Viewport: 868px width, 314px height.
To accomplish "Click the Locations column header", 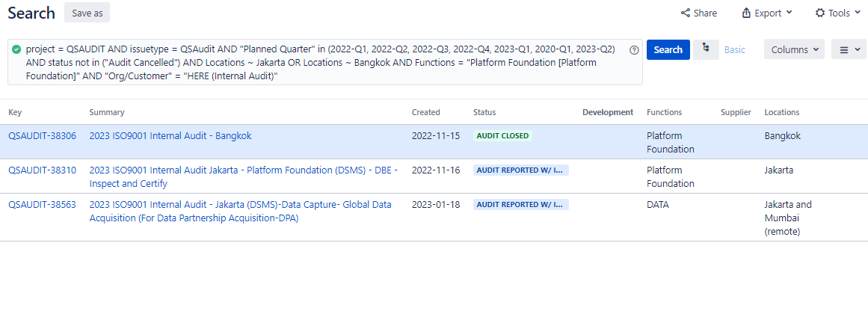I will pos(782,112).
